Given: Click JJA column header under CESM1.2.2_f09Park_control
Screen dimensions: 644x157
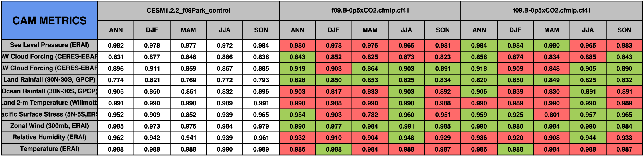Looking at the screenshot, I should click(x=225, y=30).
